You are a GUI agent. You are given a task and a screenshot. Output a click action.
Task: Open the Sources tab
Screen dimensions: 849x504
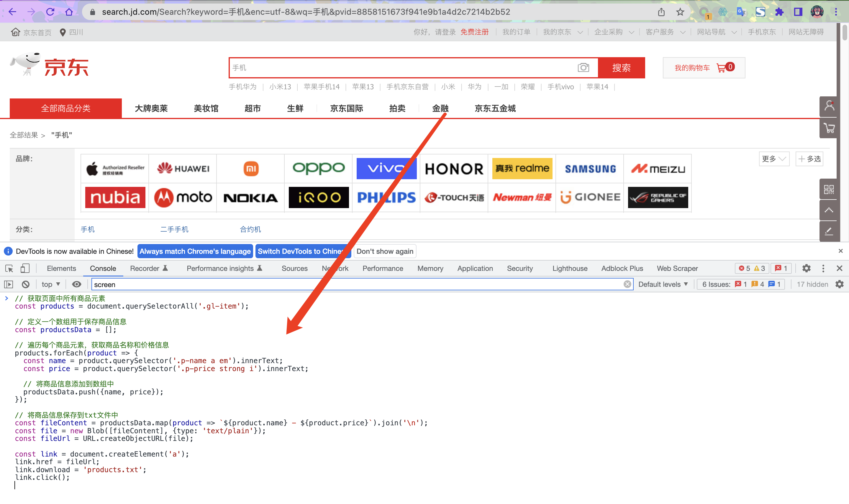294,269
